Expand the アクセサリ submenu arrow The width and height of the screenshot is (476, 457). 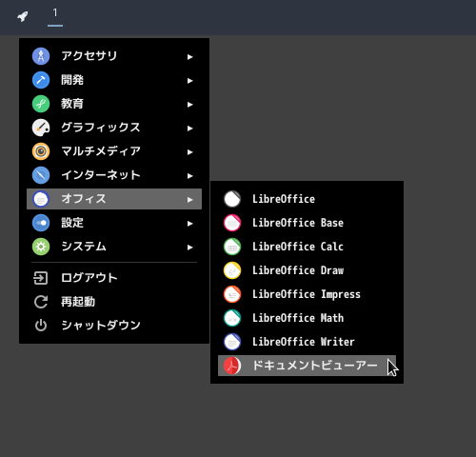coord(189,57)
